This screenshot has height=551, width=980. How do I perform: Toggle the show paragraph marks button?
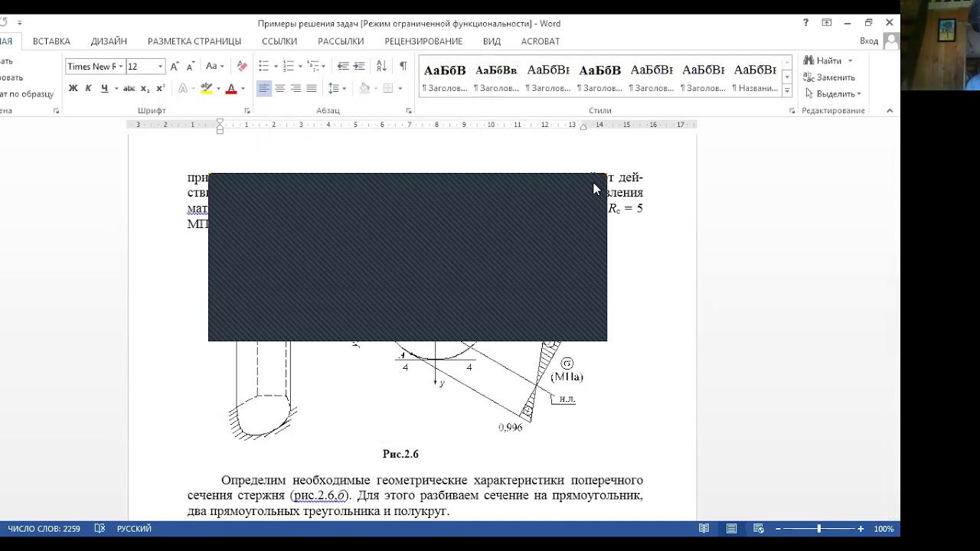pos(403,67)
